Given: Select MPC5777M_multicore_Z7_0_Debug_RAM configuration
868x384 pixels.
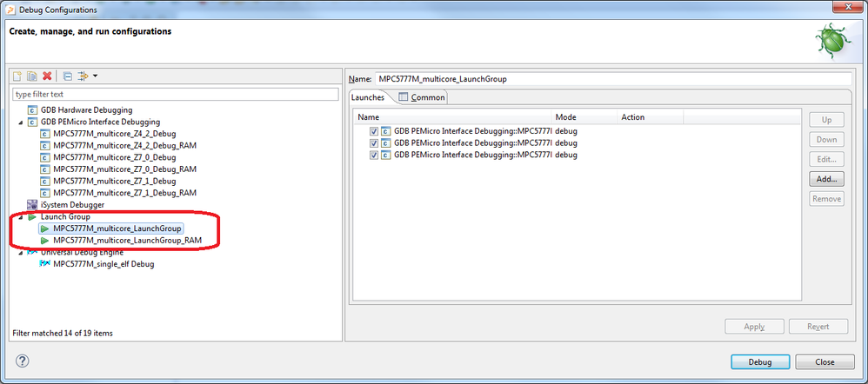Looking at the screenshot, I should point(125,169).
